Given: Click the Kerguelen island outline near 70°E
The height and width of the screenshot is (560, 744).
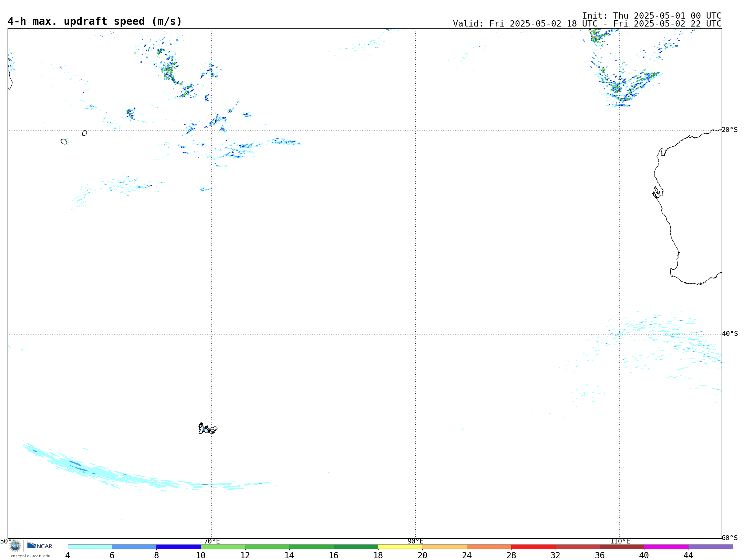Looking at the screenshot, I should (208, 428).
